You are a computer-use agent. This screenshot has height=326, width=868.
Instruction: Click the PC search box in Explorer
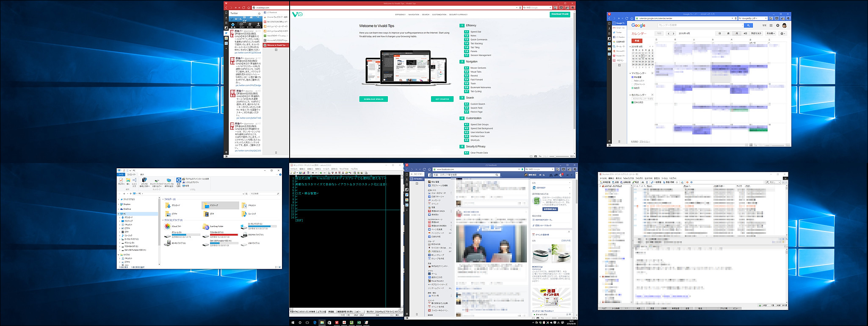pos(265,194)
